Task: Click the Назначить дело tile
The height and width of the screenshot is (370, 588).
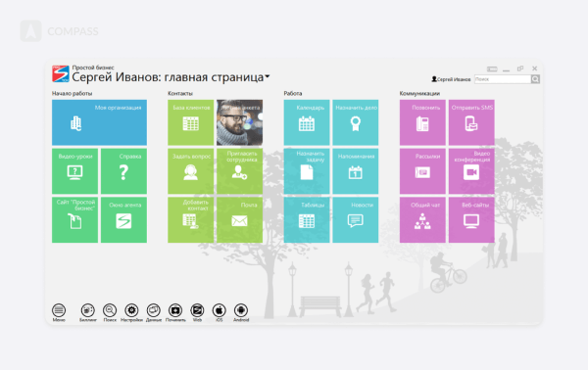Action: [356, 122]
